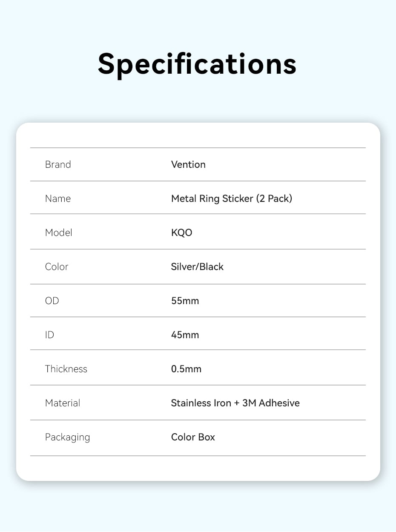The width and height of the screenshot is (396, 532).
Task: Click the 0.5mm thickness value
Action: (187, 369)
